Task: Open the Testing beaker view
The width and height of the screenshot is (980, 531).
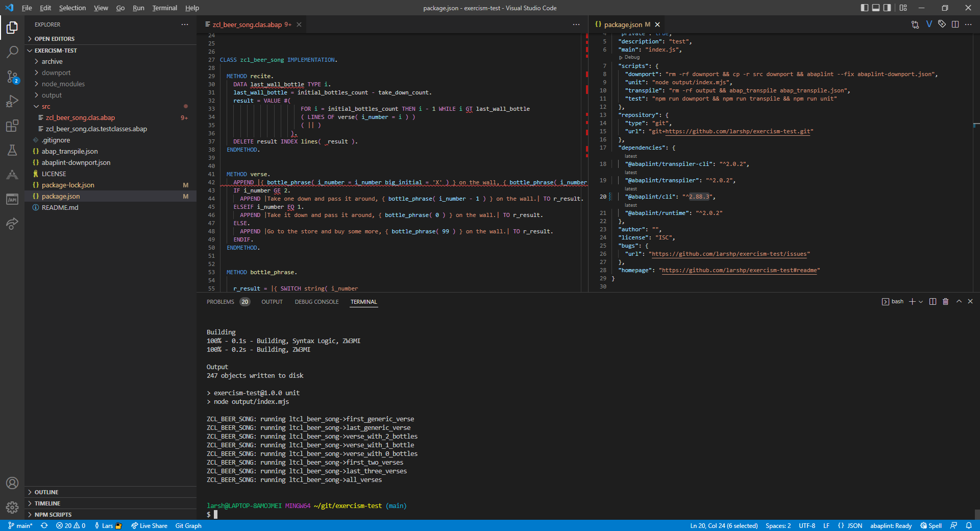Action: point(12,151)
